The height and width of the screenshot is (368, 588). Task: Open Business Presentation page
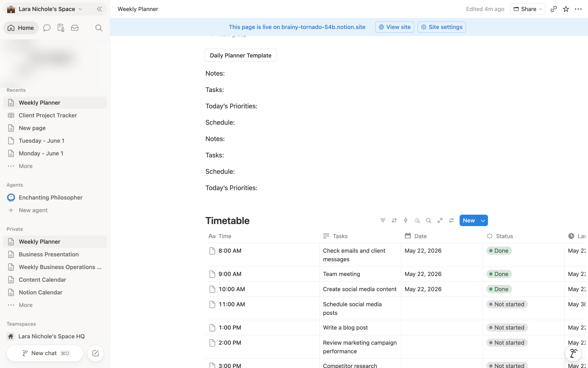(55, 254)
